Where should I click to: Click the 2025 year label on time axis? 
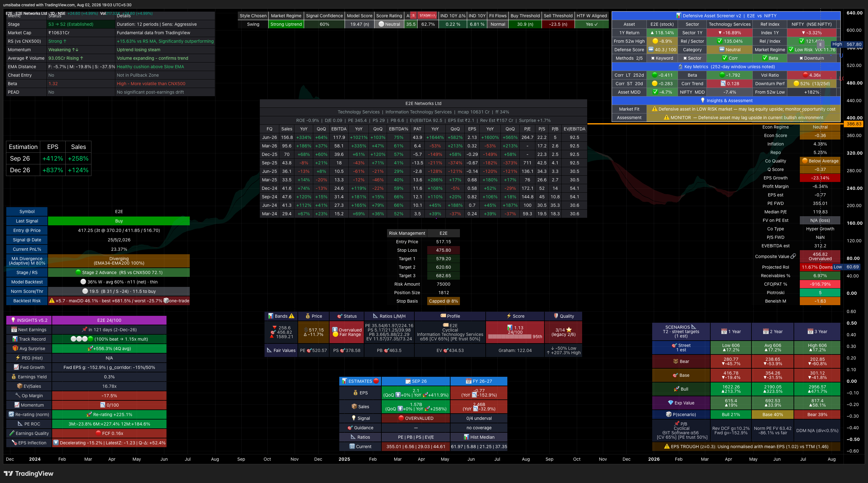tap(344, 459)
